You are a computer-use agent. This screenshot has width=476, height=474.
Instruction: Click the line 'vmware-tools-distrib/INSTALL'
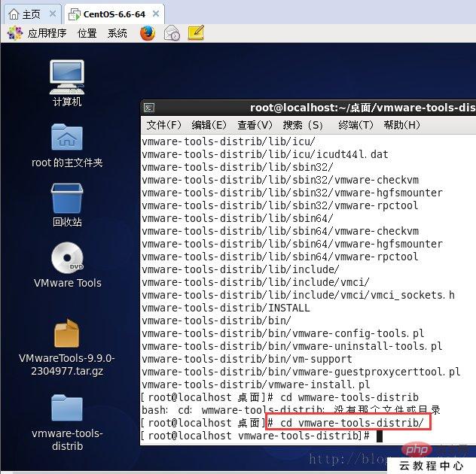[225, 308]
